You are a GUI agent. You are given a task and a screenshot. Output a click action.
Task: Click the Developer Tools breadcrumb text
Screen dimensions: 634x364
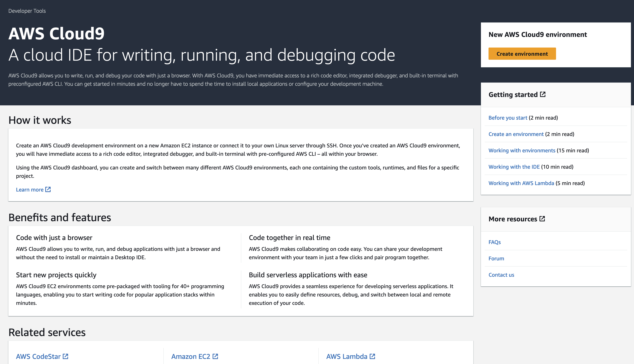point(27,11)
